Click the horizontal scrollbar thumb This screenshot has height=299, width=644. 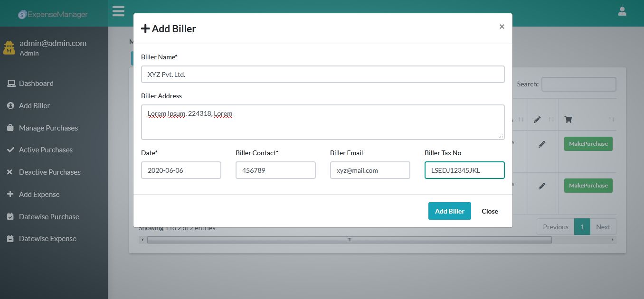tap(350, 240)
